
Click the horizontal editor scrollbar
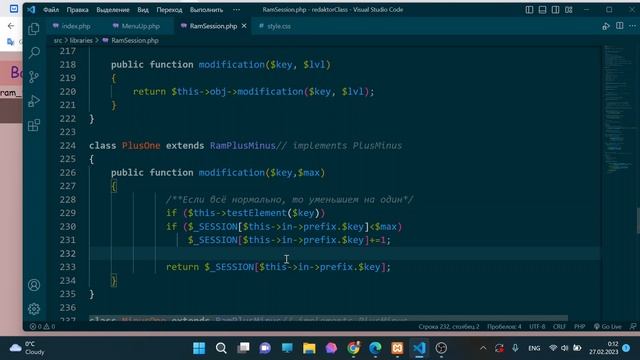[x=328, y=318]
